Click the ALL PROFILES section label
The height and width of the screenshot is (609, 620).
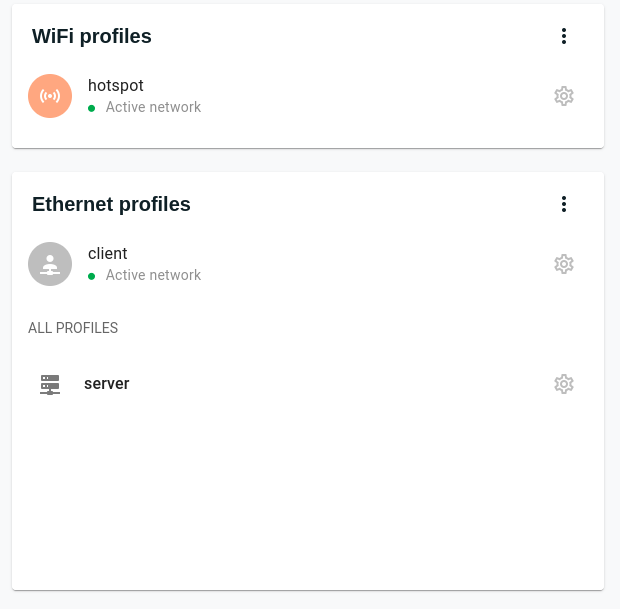(73, 328)
